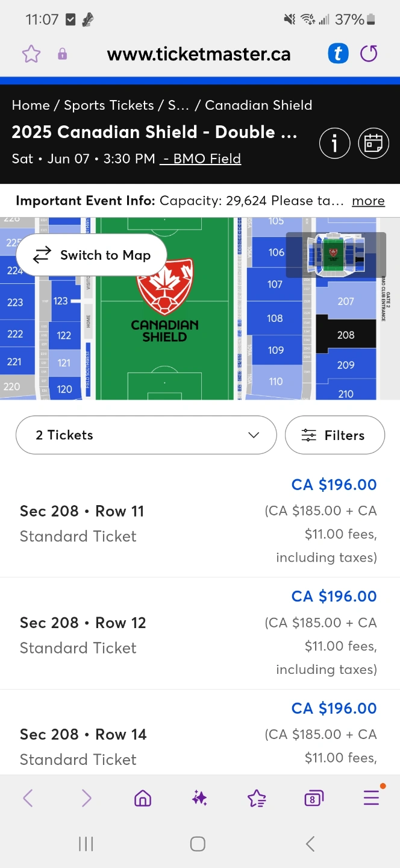Tap the calendar icon in event header
400x868 pixels.
pyautogui.click(x=373, y=143)
